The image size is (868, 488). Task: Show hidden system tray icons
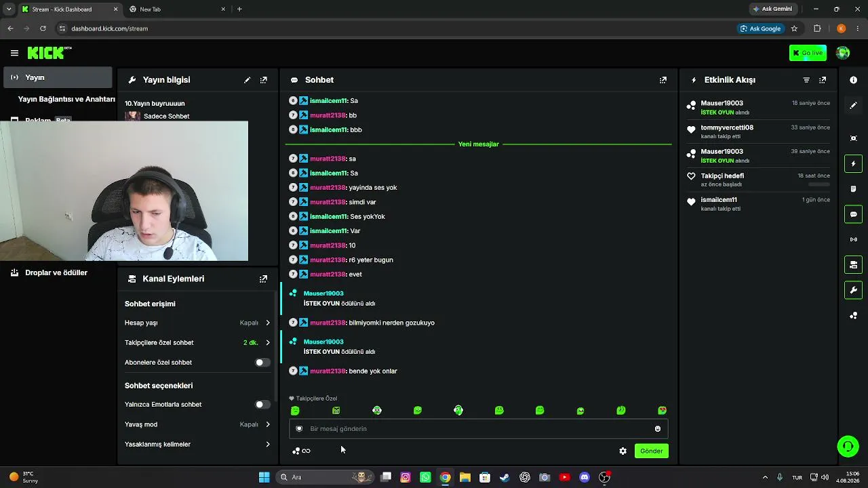766,477
